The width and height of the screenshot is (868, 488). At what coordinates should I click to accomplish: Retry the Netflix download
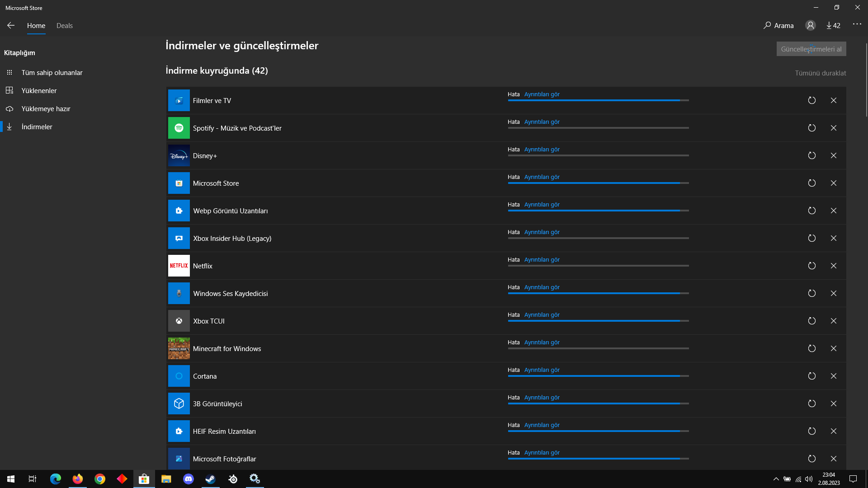(x=811, y=266)
